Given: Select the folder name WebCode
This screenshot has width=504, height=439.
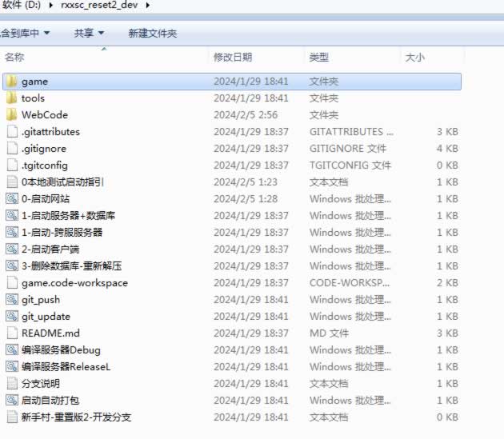Looking at the screenshot, I should [x=45, y=114].
